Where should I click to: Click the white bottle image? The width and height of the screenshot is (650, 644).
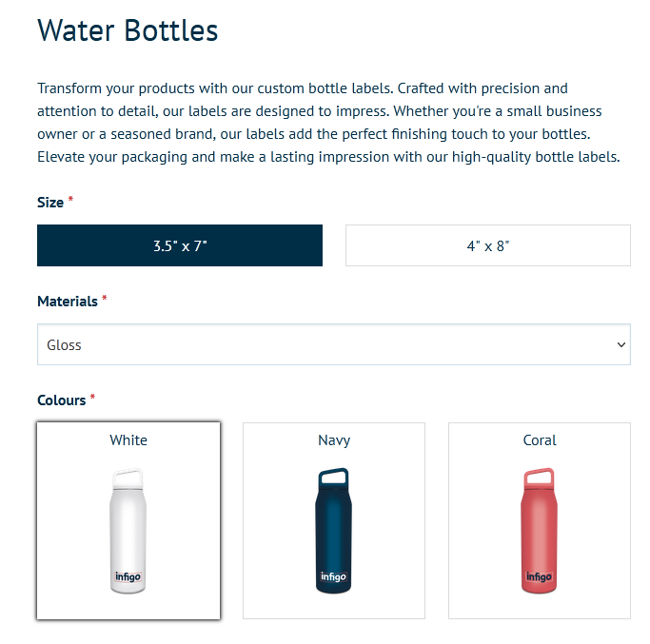pos(128,531)
